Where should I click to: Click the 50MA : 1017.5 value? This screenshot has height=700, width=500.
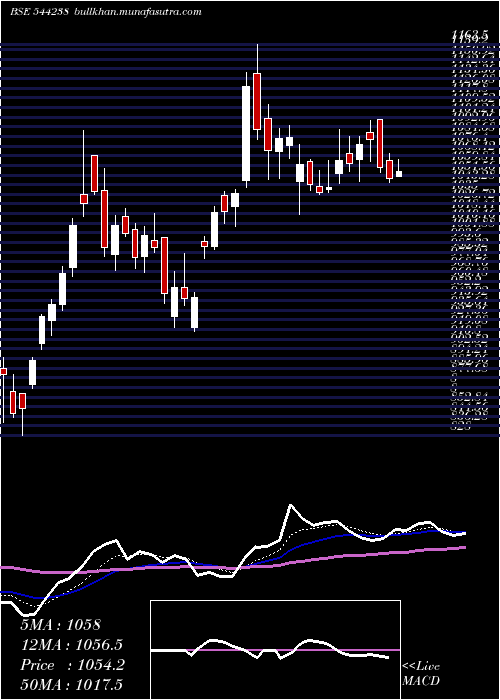click(72, 685)
